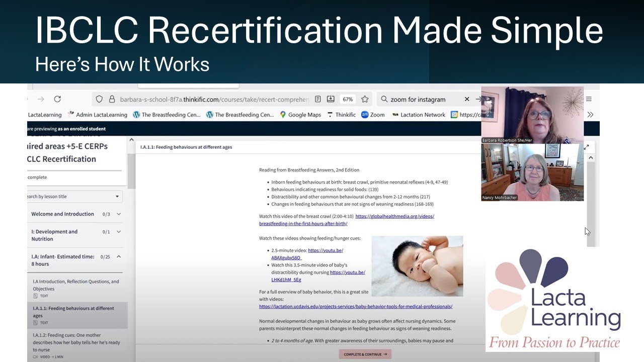Click the '0/3' progress count
This screenshot has width=644, height=362.
(106, 214)
